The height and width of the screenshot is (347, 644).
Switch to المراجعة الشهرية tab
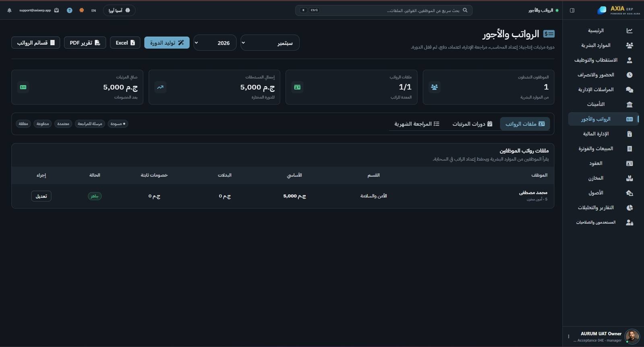417,124
